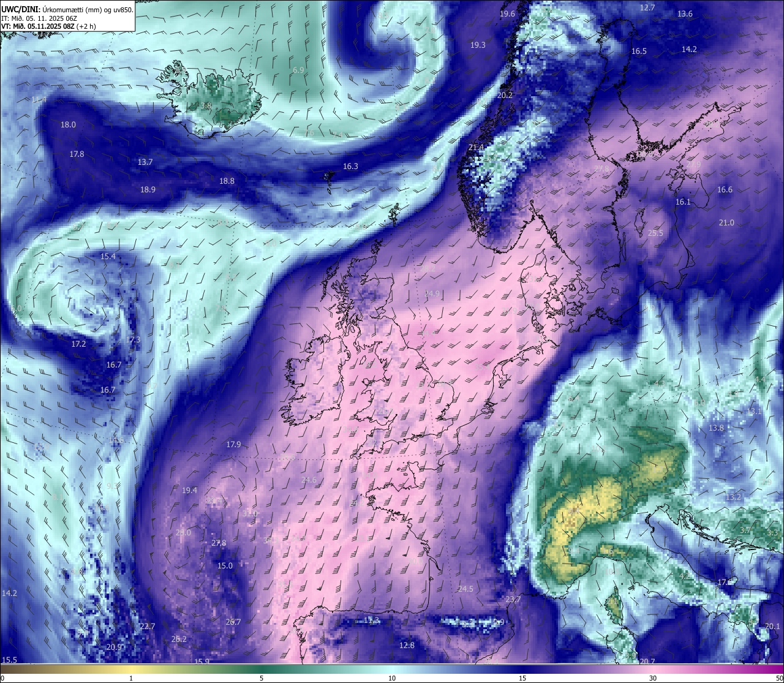This screenshot has height=683, width=784.
Task: Click the 18.8 value label
Action: (227, 181)
